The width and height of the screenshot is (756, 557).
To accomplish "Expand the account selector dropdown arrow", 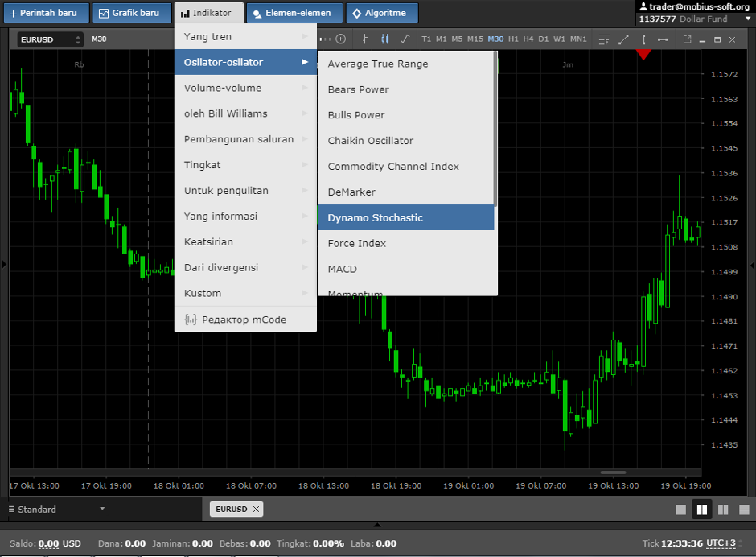I will point(748,19).
